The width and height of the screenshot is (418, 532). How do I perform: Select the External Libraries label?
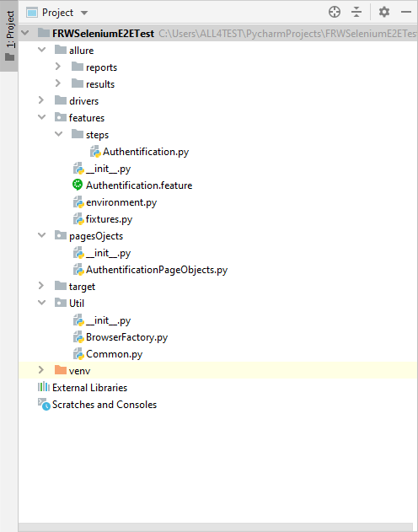point(89,388)
